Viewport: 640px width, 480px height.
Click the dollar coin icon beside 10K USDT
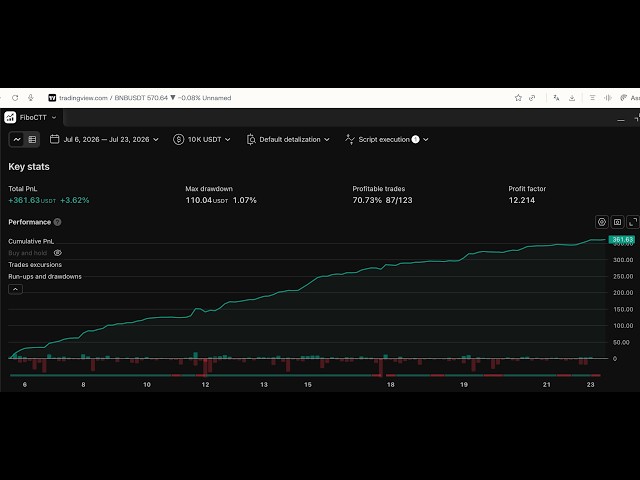pyautogui.click(x=178, y=140)
